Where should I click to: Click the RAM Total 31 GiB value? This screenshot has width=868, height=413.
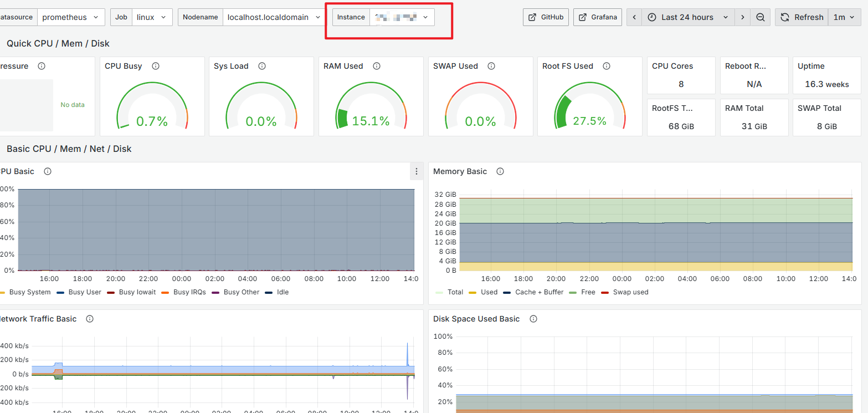click(x=754, y=126)
